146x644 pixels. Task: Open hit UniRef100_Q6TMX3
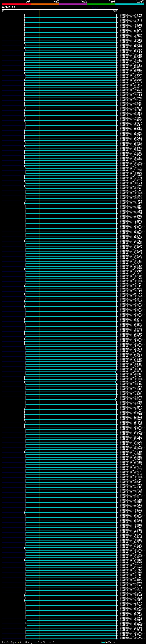tap(131, 17)
